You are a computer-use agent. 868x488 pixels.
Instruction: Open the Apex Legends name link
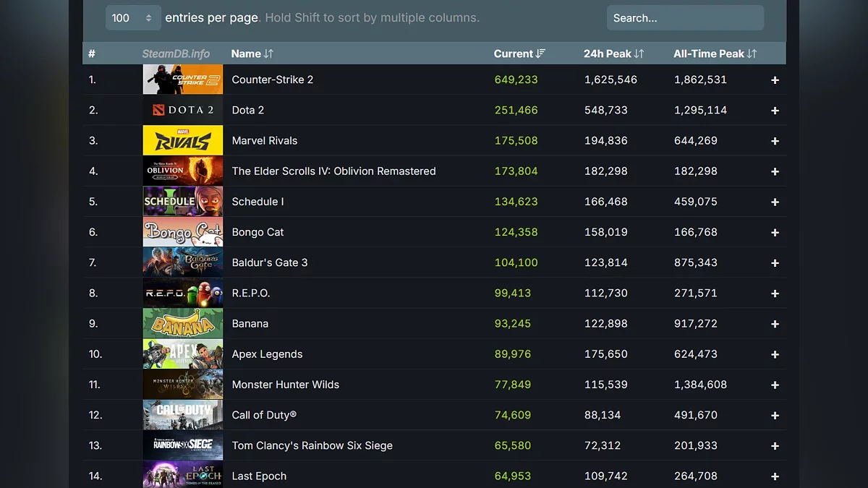tap(268, 354)
